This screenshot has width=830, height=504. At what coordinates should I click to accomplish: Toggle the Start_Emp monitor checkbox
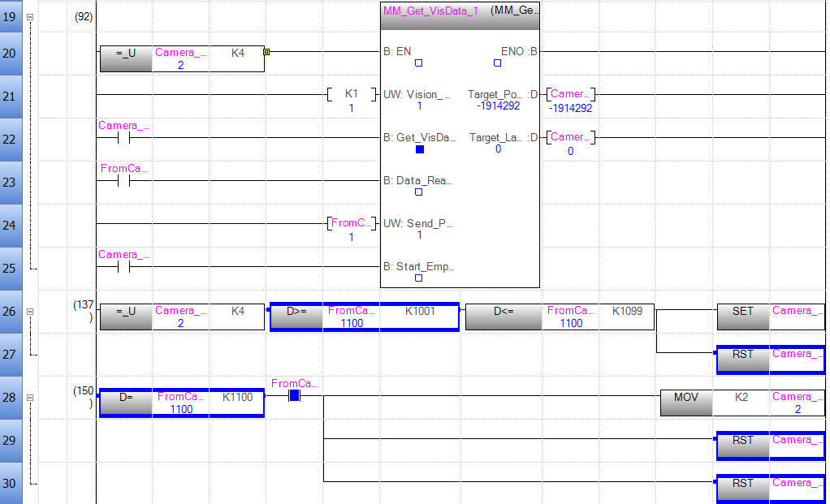point(419,276)
